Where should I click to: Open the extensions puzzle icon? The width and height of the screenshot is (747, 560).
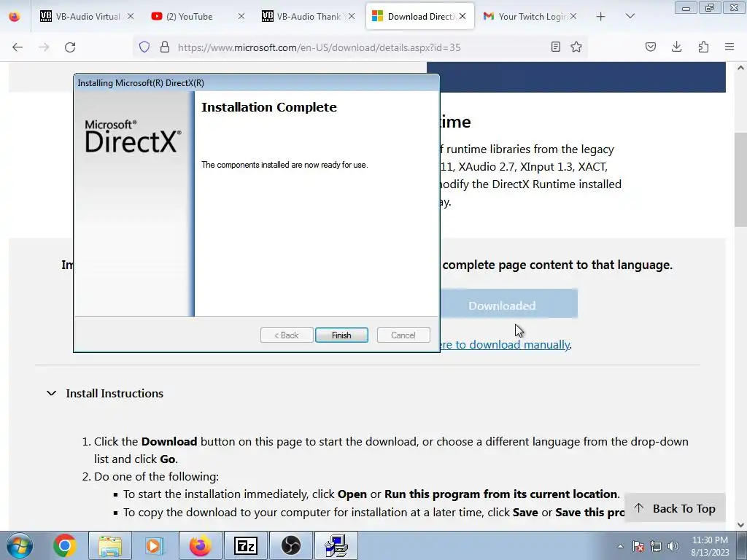(x=703, y=47)
